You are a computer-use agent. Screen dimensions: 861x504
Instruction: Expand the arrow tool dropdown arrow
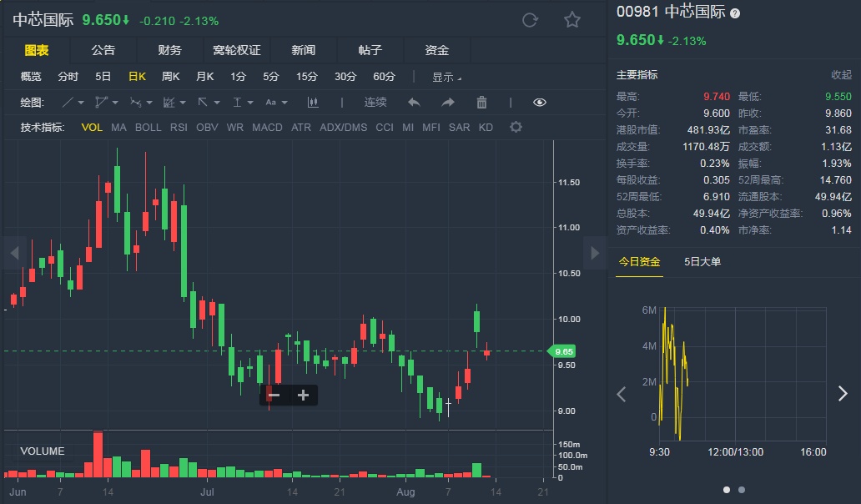click(217, 103)
